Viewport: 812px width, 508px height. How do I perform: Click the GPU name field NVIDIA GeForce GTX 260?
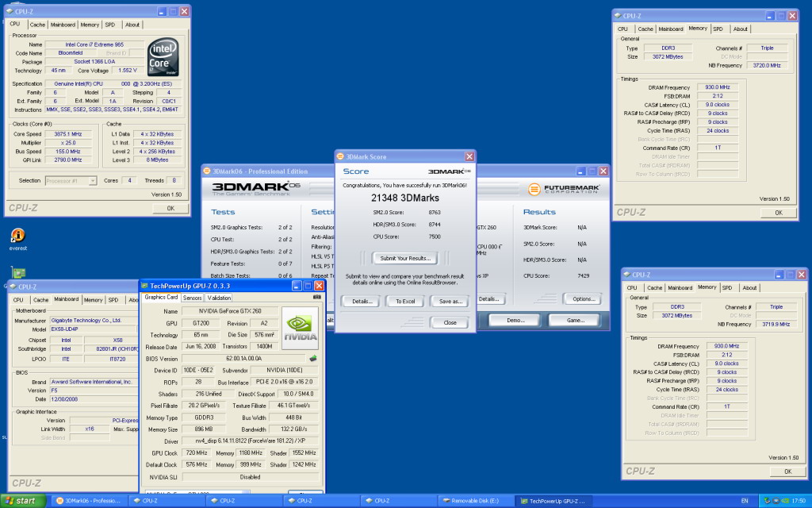pos(230,311)
